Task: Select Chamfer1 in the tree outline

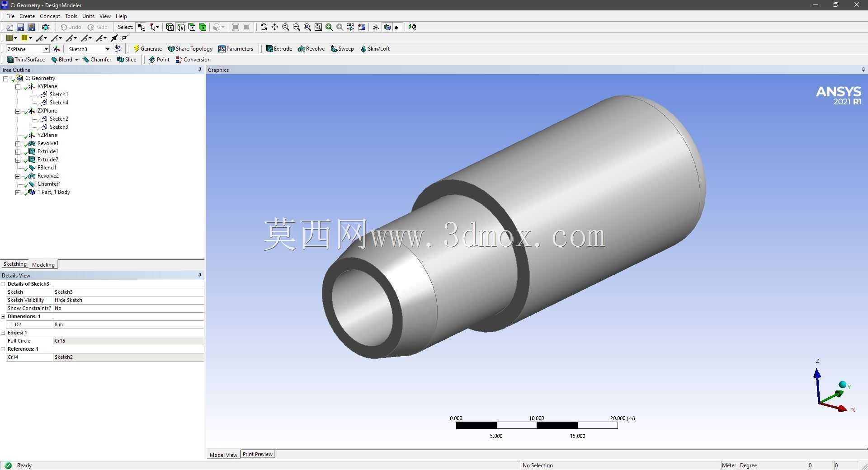Action: 49,184
